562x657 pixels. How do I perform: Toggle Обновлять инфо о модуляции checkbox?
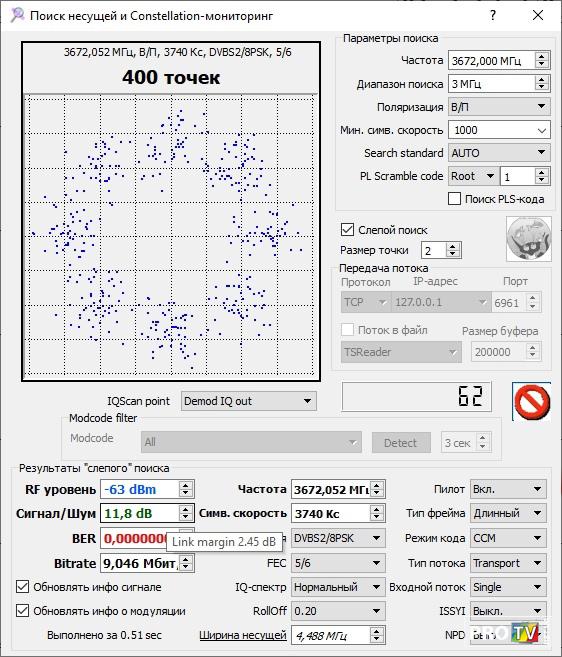(x=23, y=610)
